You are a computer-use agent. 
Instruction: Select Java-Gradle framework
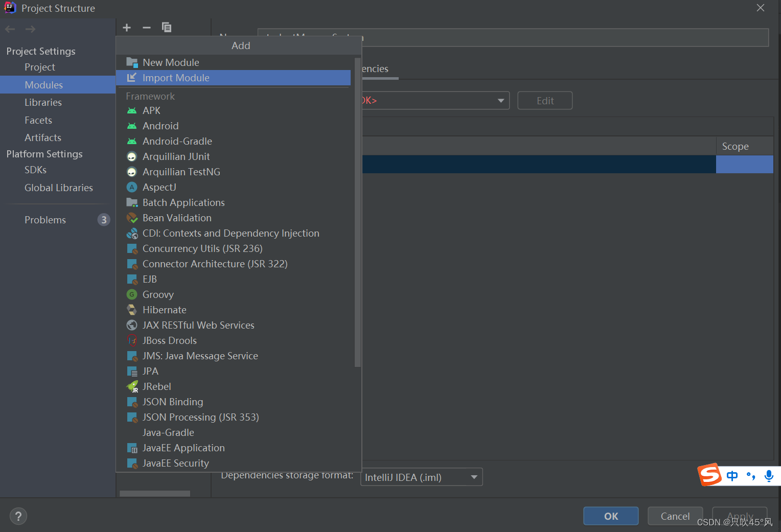coord(233,432)
